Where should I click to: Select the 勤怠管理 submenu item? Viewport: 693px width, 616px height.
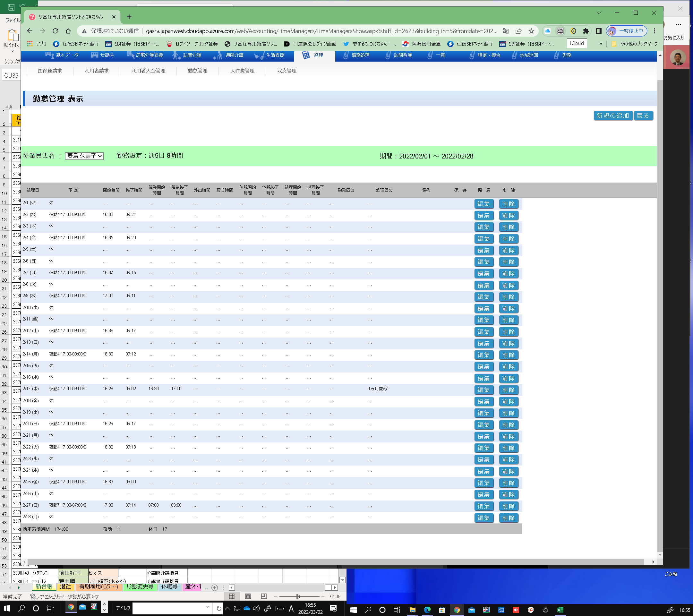click(197, 71)
